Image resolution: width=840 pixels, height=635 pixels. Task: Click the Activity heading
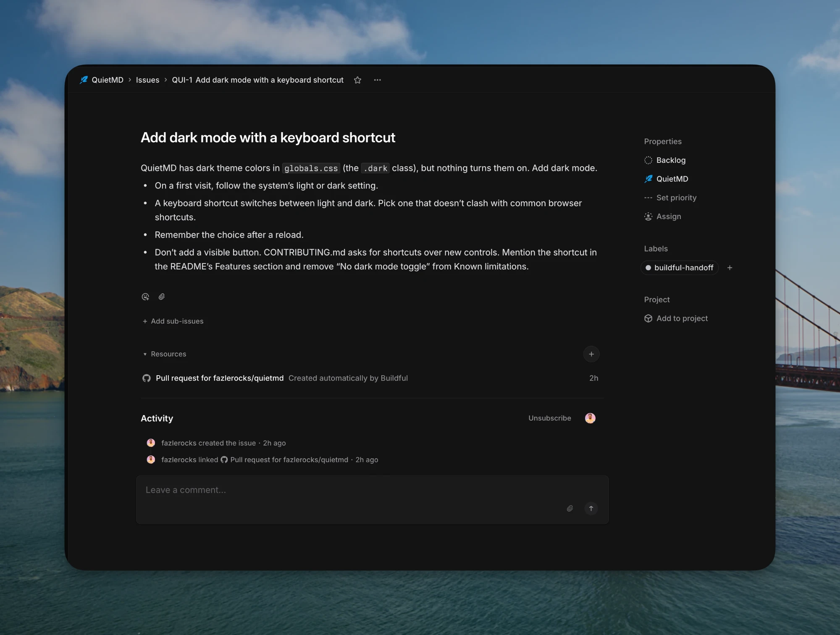pos(157,418)
